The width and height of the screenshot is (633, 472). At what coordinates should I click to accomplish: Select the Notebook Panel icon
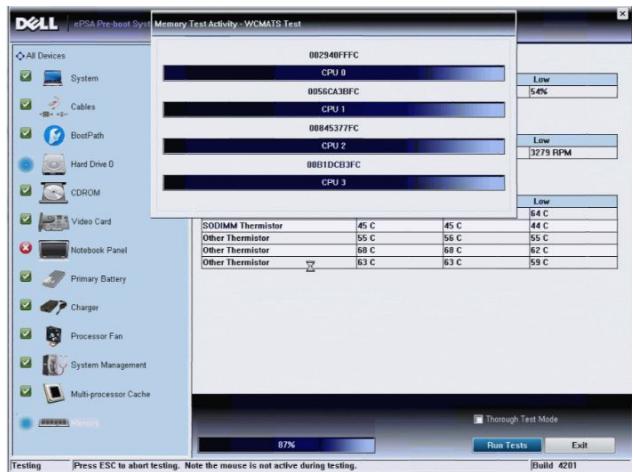pyautogui.click(x=54, y=250)
